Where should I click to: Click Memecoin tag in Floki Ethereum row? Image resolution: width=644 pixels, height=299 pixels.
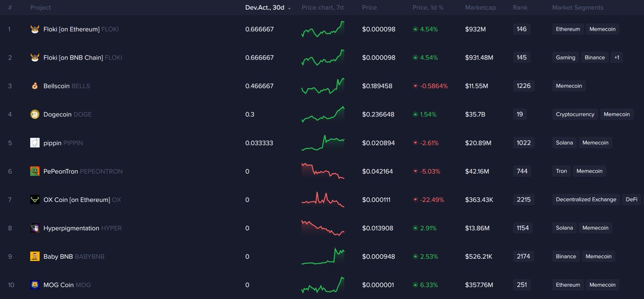[603, 29]
